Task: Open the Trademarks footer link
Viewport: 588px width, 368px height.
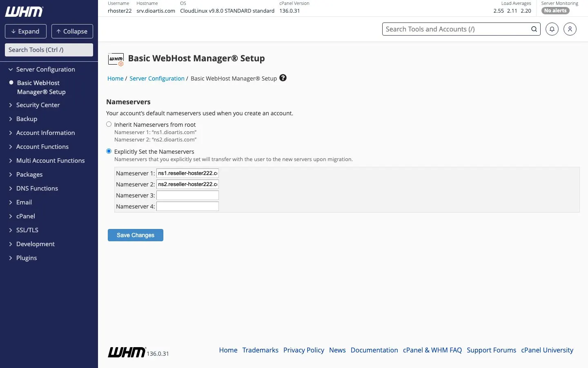Action: (x=261, y=350)
